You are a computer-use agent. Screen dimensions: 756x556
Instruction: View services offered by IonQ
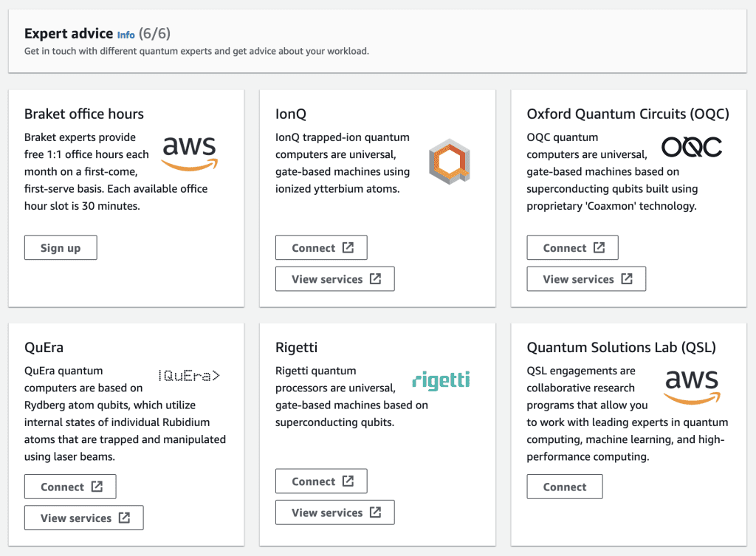click(x=334, y=278)
